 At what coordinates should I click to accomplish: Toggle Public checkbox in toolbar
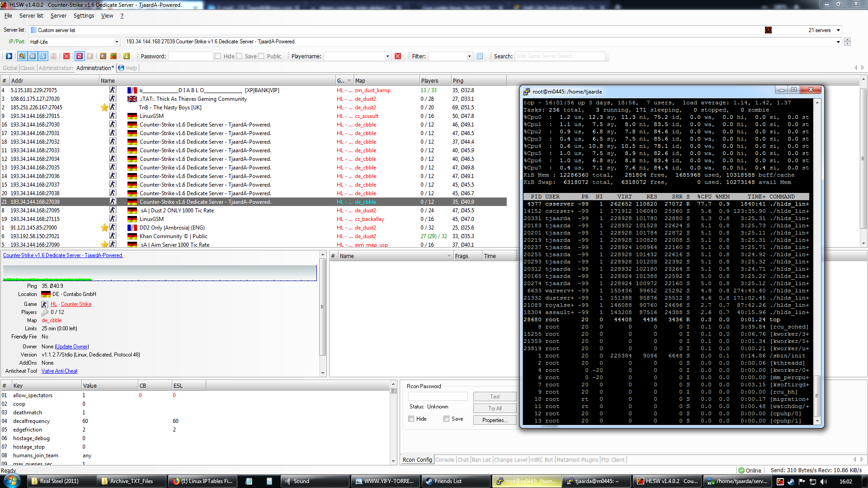point(261,56)
